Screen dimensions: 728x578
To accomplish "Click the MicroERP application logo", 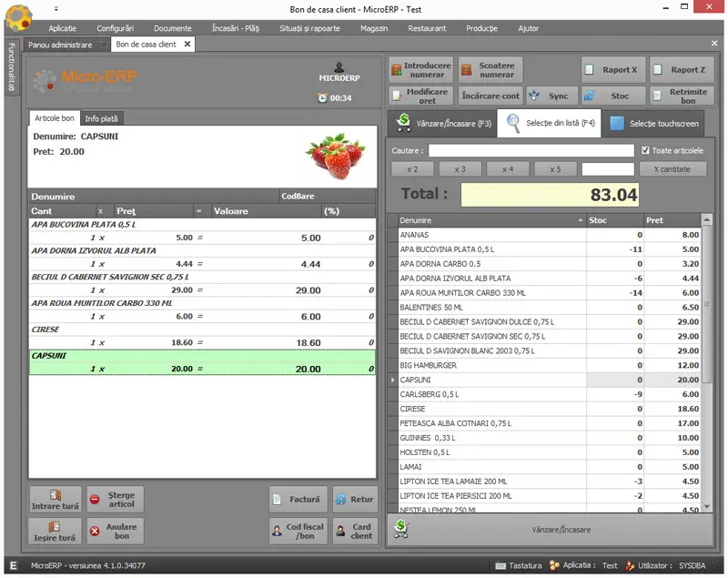I will [x=18, y=16].
